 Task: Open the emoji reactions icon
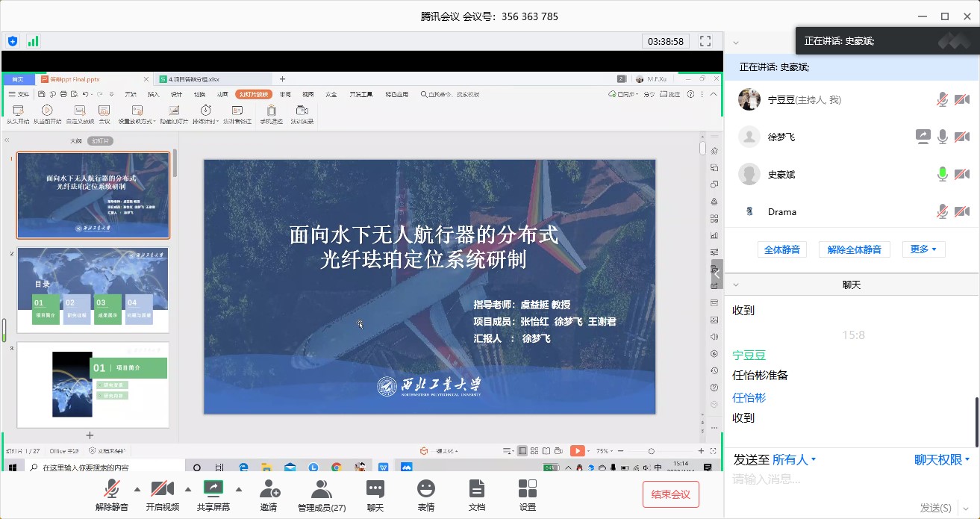[x=426, y=490]
